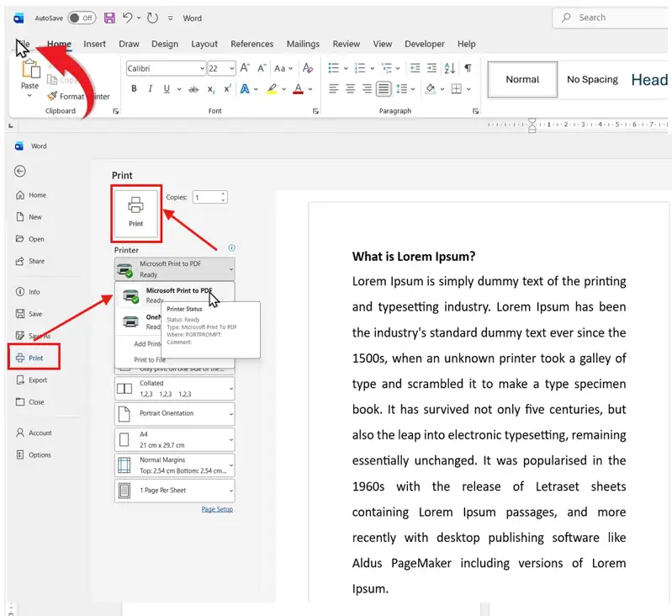The image size is (672, 616).
Task: Click the Redo icon in title bar
Action: 152,18
